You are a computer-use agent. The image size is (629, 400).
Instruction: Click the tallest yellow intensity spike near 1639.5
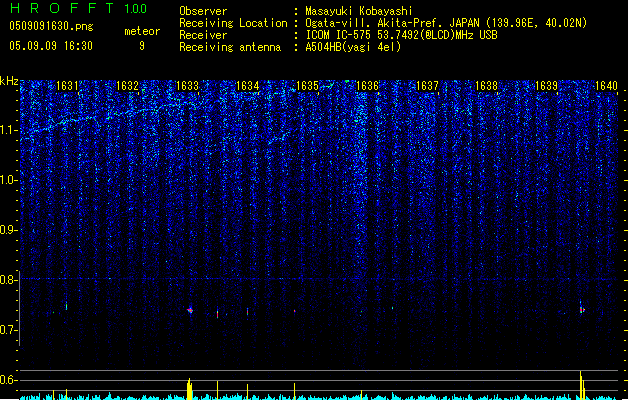pyautogui.click(x=580, y=384)
